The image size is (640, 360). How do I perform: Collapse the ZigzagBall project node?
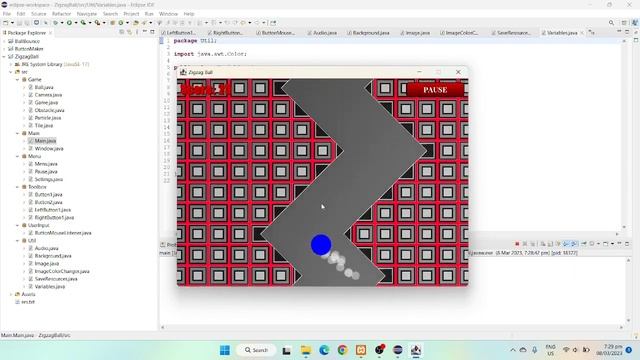point(4,57)
